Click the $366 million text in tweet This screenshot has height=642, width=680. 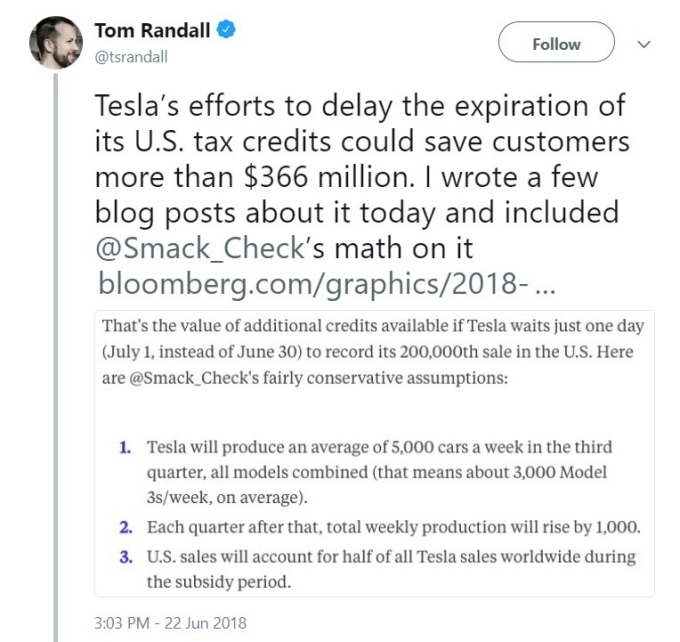pos(326,177)
